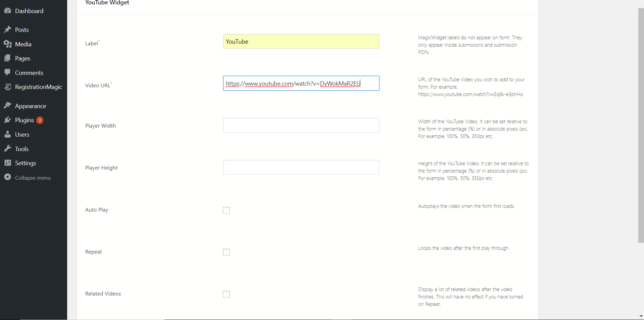Screen dimensions: 644x320
Task: Focus the Player Width input field
Action: (x=301, y=125)
